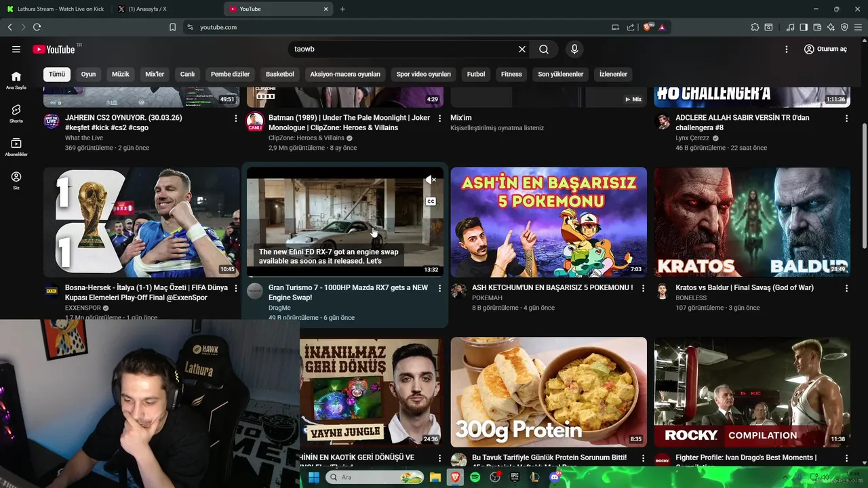Open Brave Leo AI sparkle icon
Viewport: 868px width, 488px height.
tap(831, 27)
